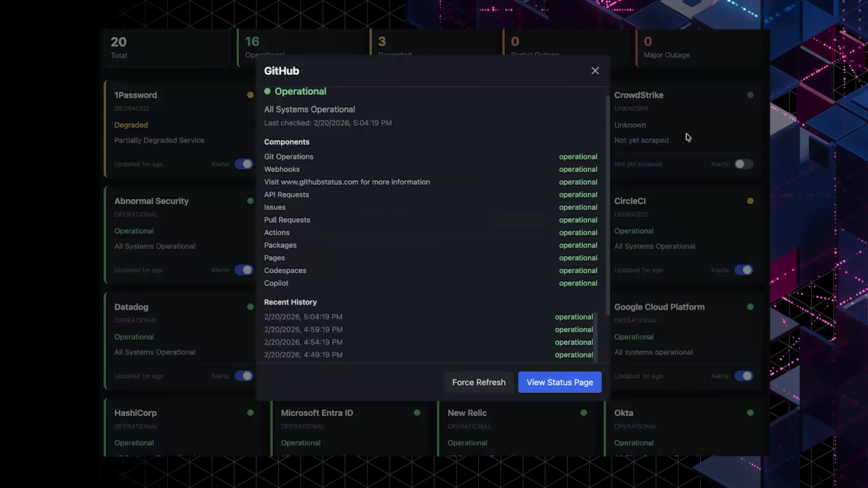This screenshot has height=488, width=868.
Task: Click the gray status dot on CrowdStrike card
Action: [750, 95]
